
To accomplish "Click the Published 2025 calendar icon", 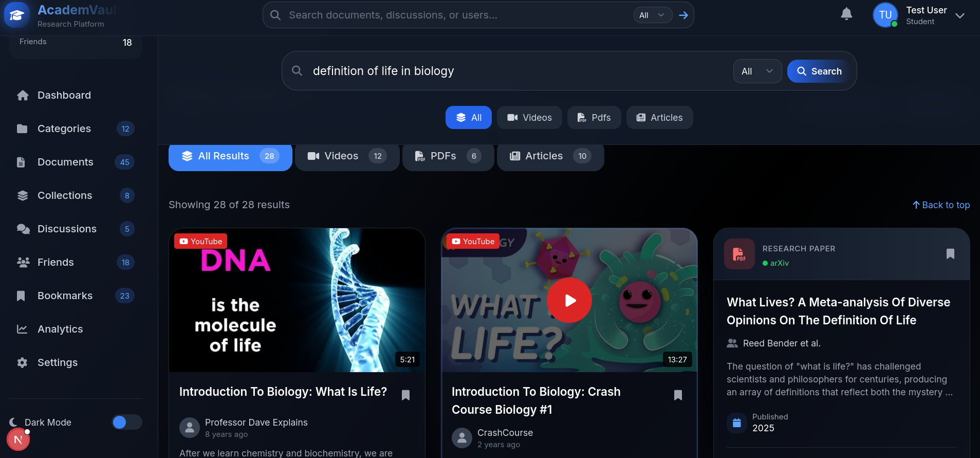I will click(x=736, y=423).
